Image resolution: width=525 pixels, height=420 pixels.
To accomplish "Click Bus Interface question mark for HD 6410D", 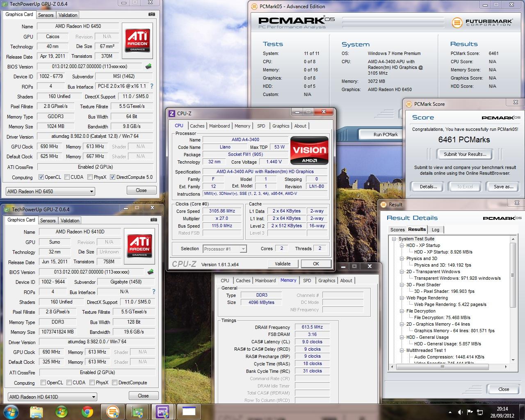I will 154,292.
